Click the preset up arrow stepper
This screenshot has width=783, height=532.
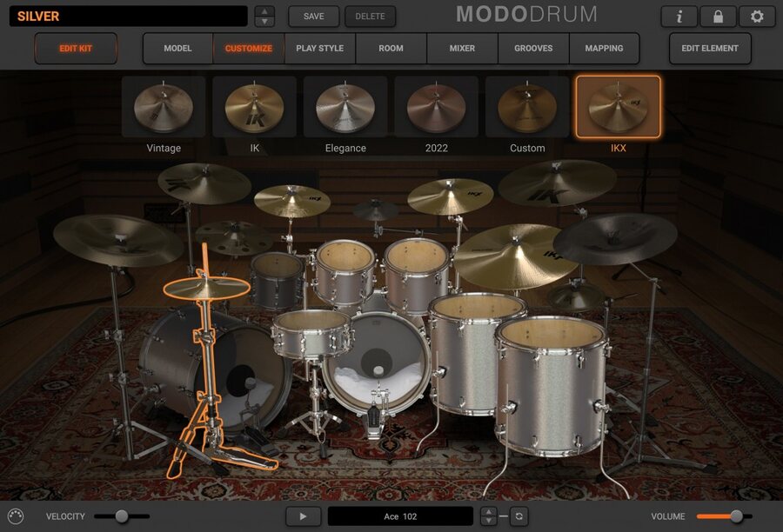pyautogui.click(x=264, y=10)
